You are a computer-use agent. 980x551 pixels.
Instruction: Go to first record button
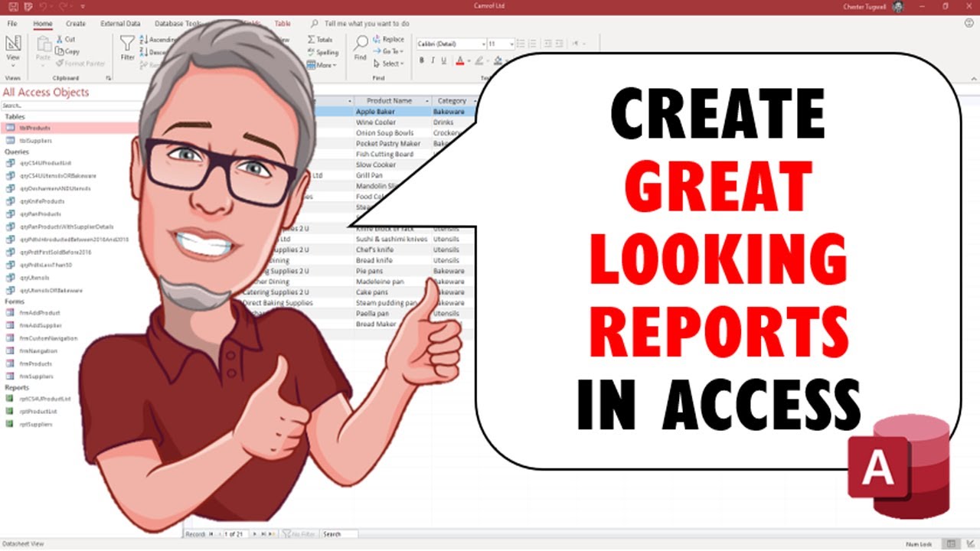[x=212, y=533]
